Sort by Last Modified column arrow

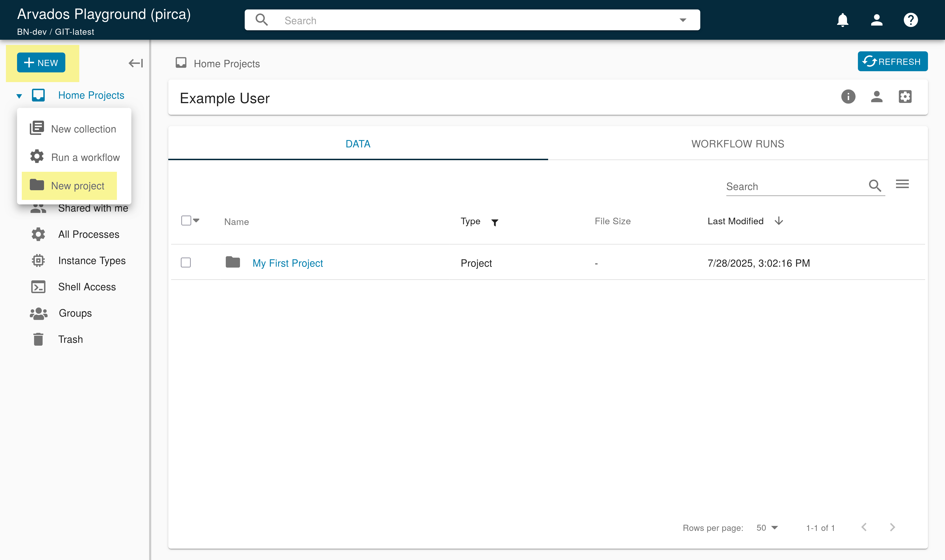(x=779, y=221)
